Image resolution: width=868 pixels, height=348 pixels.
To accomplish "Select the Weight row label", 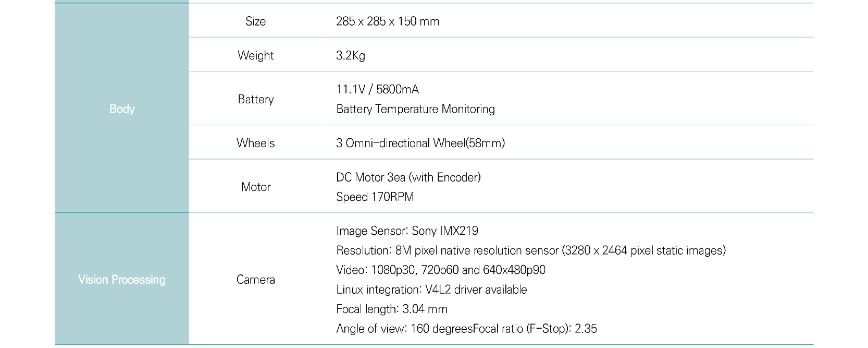I will [x=256, y=55].
